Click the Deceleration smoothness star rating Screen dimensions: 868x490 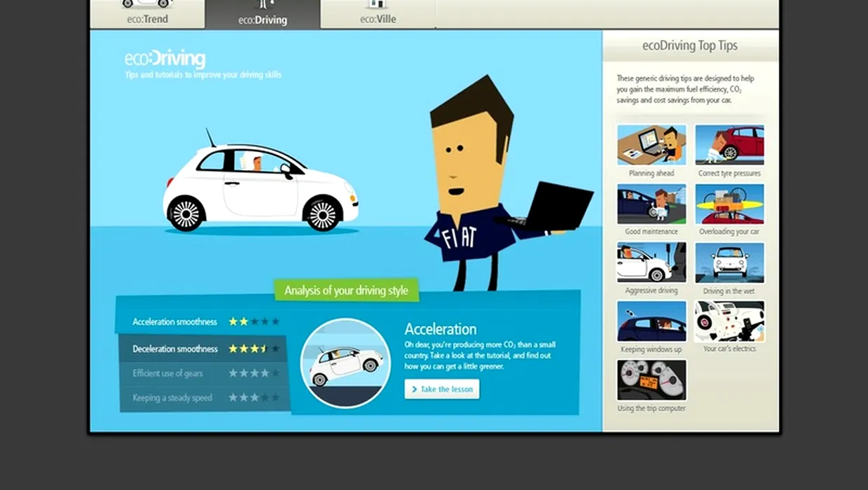(x=254, y=349)
